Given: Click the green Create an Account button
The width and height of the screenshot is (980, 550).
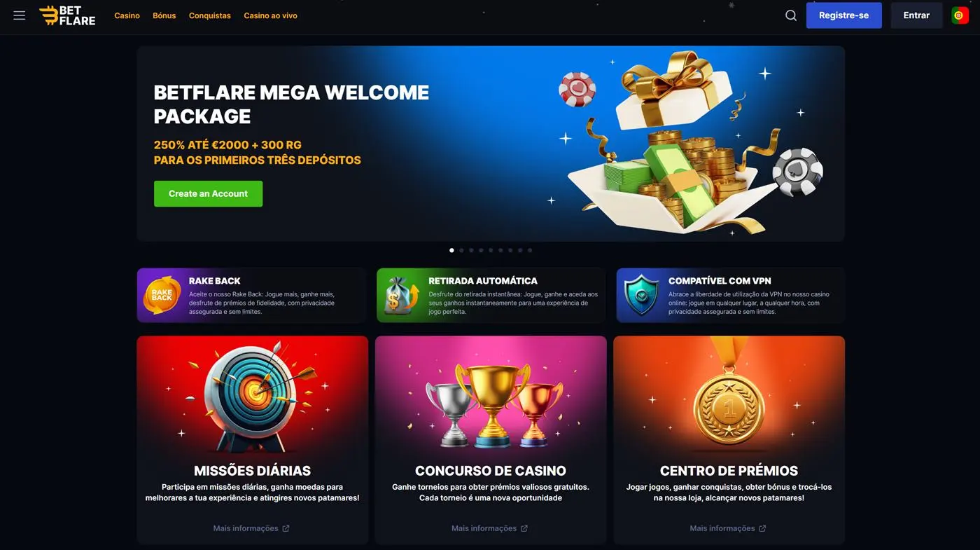Looking at the screenshot, I should tap(208, 193).
